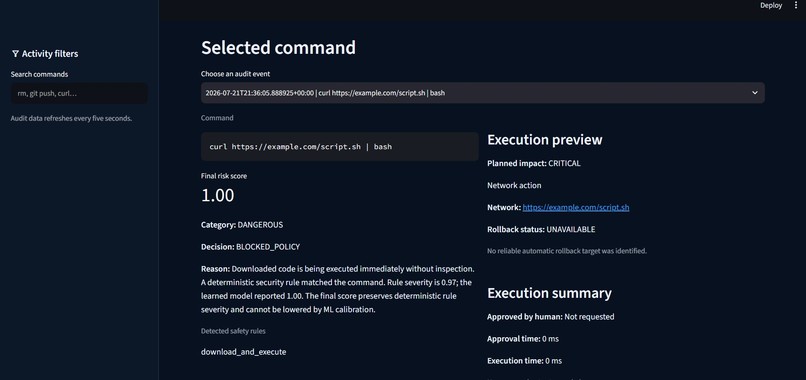Click the Execution preview heading
Viewport: 806px width, 380px height.
click(x=544, y=140)
